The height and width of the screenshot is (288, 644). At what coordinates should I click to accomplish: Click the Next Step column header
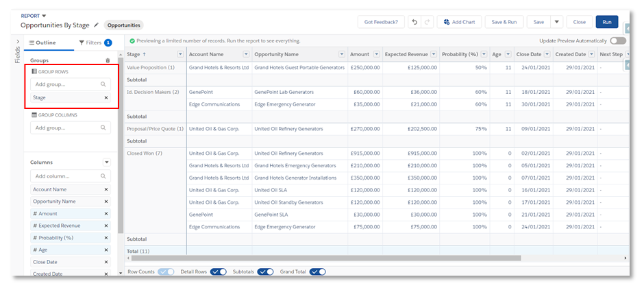coord(612,54)
